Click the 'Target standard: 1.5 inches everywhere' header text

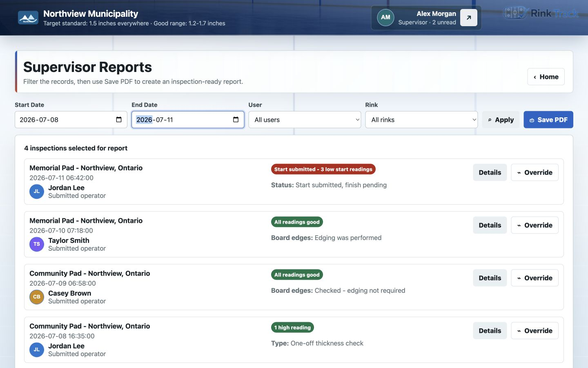coord(96,23)
